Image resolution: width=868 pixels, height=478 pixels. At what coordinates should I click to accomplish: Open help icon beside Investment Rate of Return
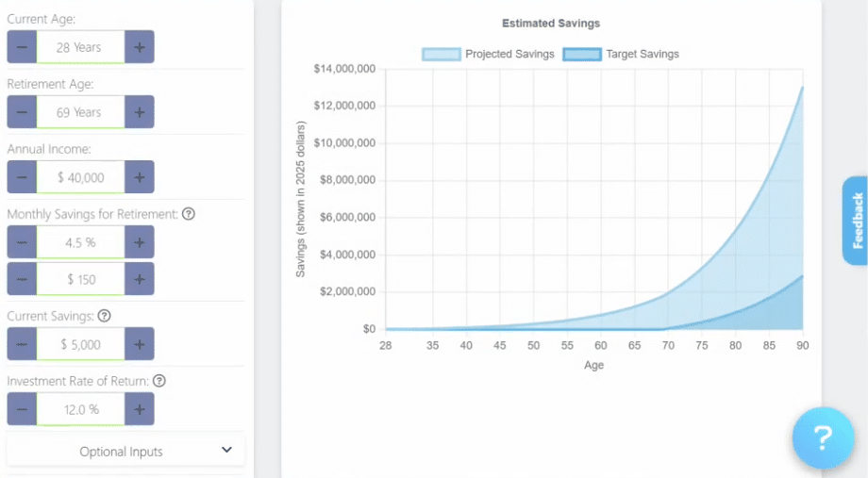tap(159, 381)
